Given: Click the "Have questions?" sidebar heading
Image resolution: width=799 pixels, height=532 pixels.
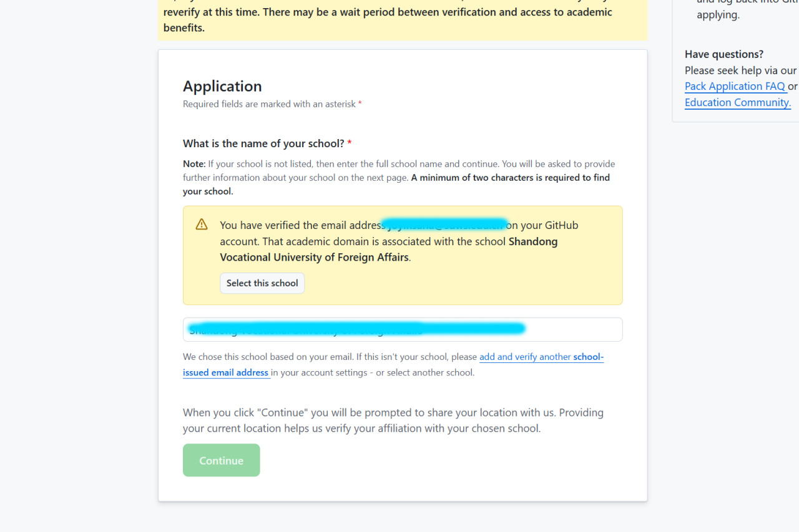Looking at the screenshot, I should [x=723, y=54].
